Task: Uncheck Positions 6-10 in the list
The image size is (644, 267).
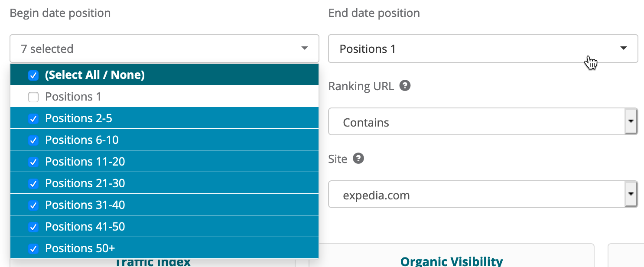Action: pos(33,140)
